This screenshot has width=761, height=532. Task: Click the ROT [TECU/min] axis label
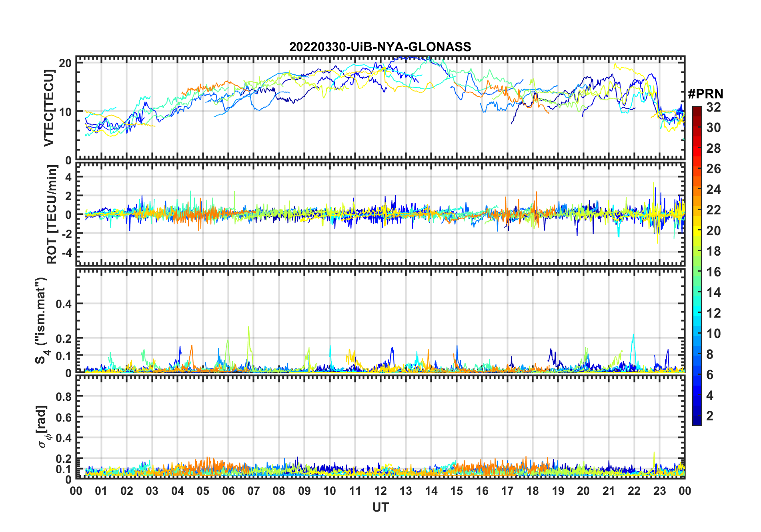pos(52,214)
